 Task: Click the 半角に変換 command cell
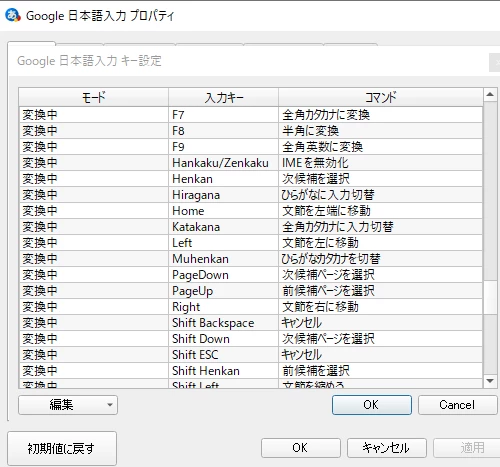coord(381,131)
